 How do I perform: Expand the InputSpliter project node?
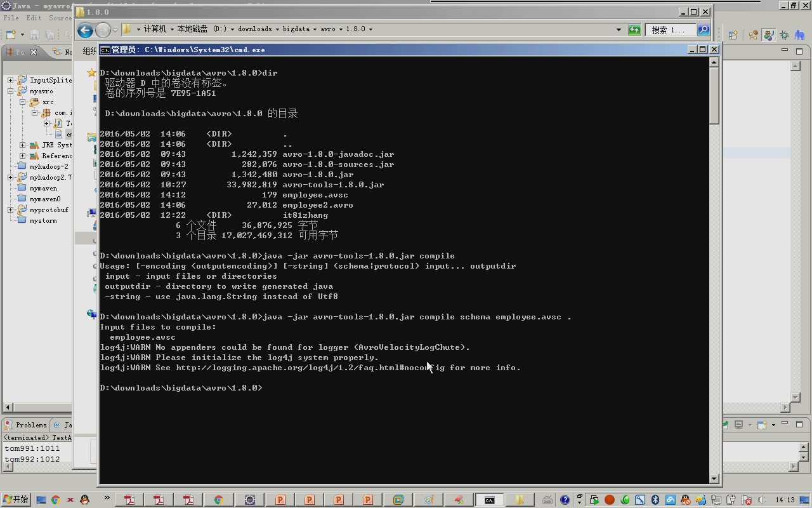[x=10, y=80]
